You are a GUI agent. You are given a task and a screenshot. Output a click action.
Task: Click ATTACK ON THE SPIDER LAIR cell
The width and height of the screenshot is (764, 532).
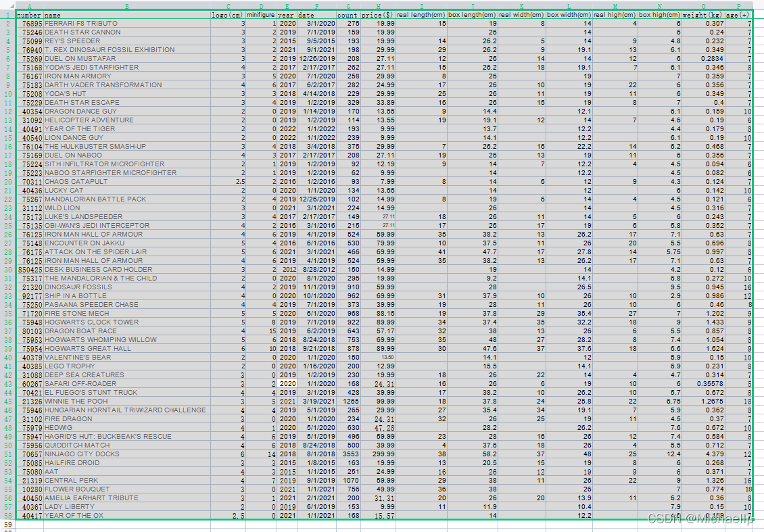pyautogui.click(x=126, y=252)
